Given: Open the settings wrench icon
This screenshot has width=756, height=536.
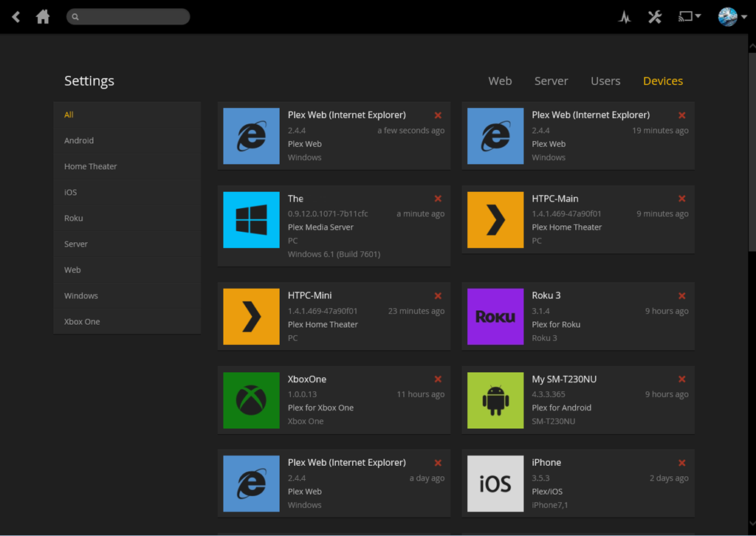Looking at the screenshot, I should pos(655,17).
